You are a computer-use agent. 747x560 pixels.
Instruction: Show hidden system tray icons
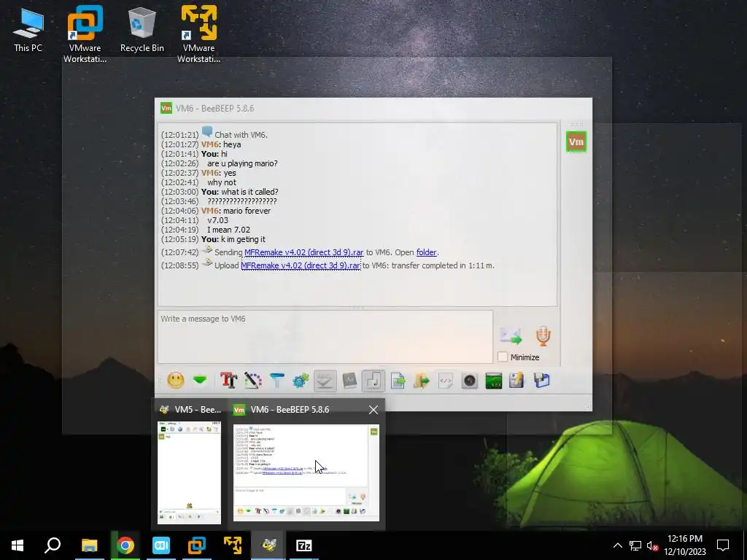click(617, 545)
